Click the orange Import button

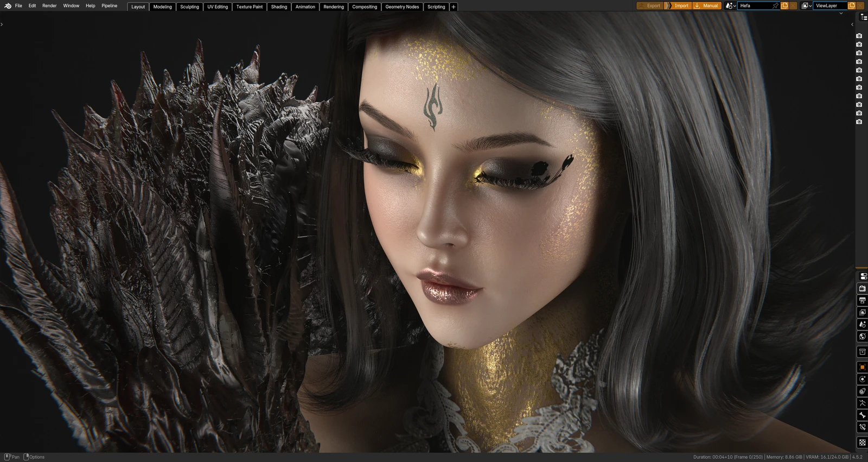(x=678, y=6)
